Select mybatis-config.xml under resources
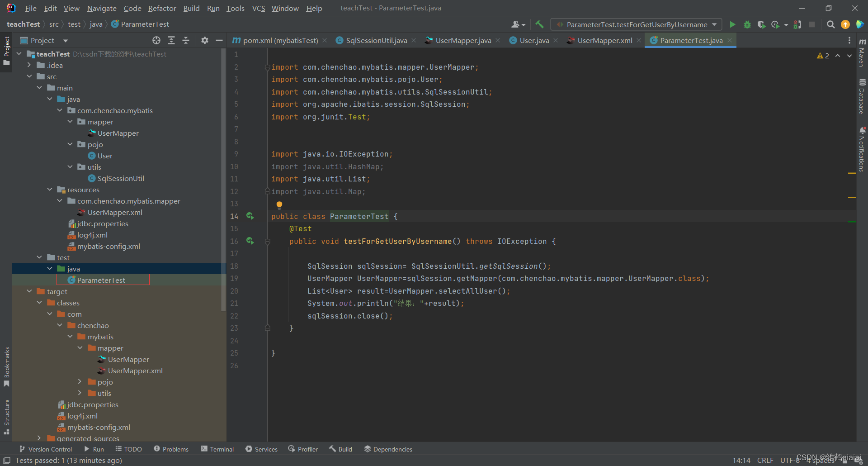 (108, 246)
